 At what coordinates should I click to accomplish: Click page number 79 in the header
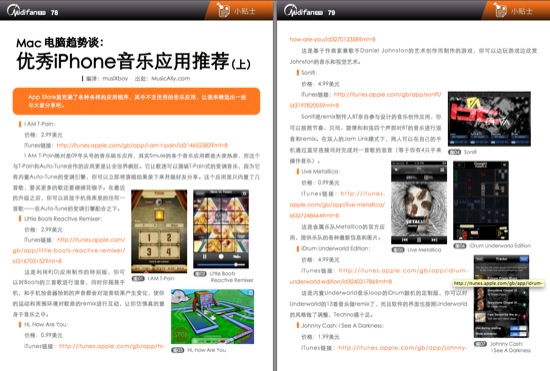pos(331,13)
